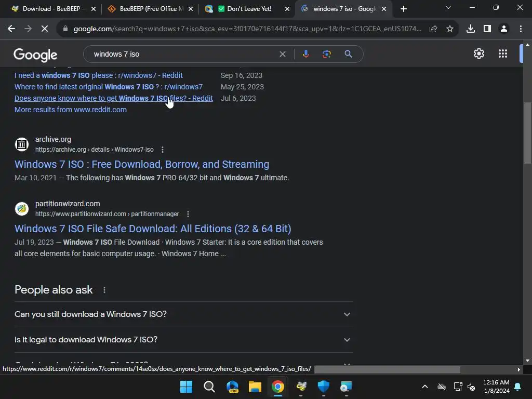Open I need a windows 7 ISO please link

(98, 75)
